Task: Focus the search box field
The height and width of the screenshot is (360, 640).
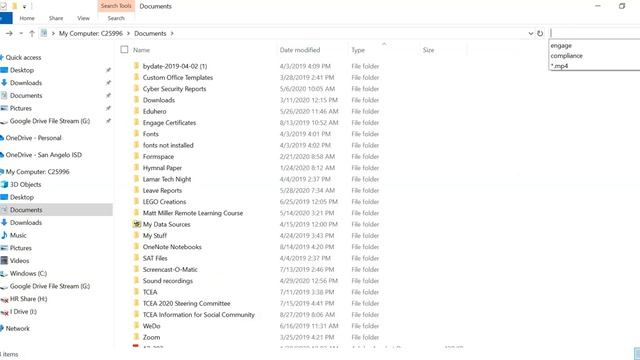Action: click(x=595, y=33)
